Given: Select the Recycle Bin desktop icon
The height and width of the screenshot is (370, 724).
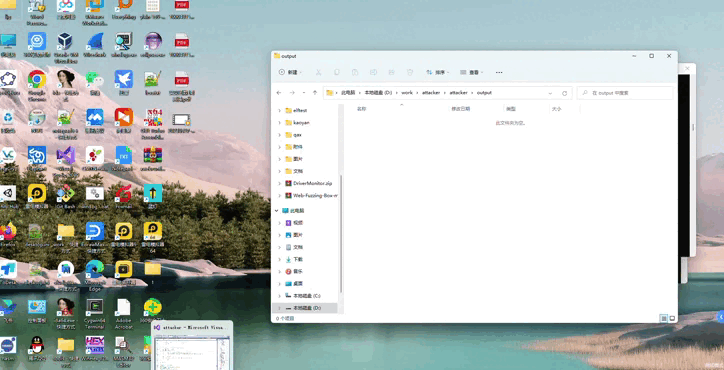Looking at the screenshot, I should tap(8, 121).
